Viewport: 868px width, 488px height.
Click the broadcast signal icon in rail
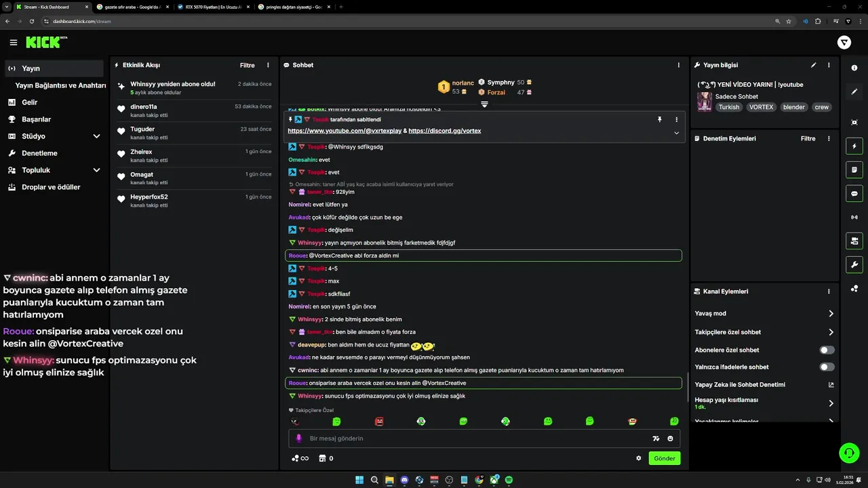tap(854, 217)
